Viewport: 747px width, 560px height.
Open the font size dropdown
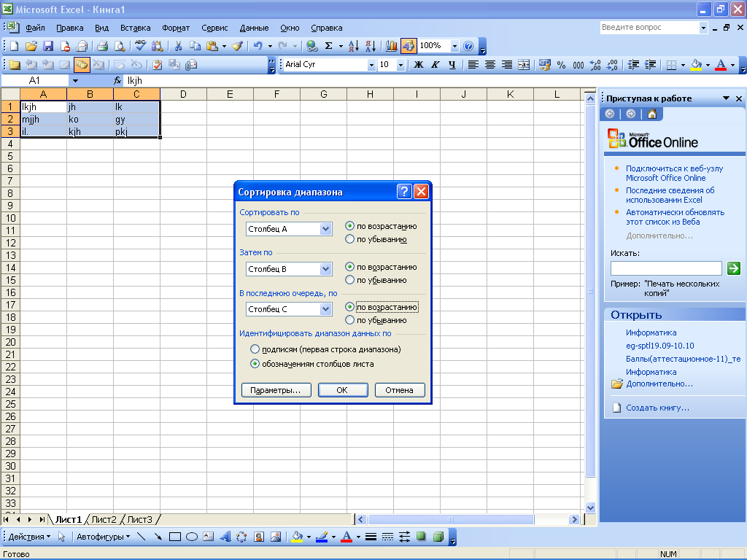pos(400,65)
